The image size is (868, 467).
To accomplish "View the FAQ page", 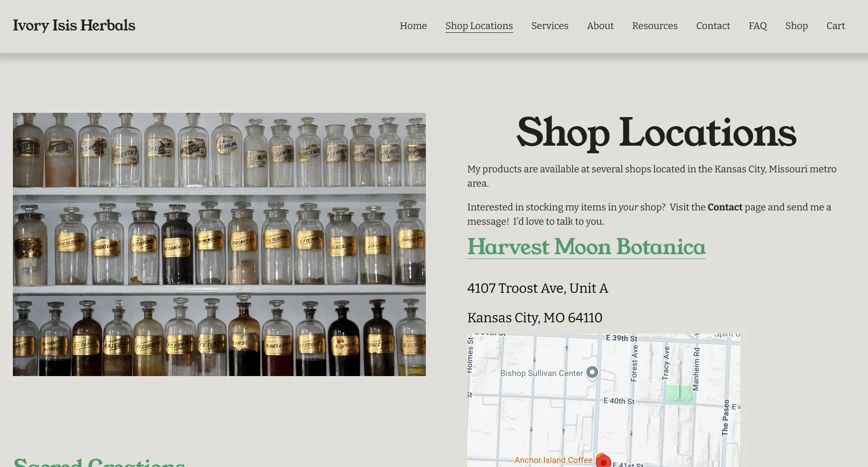I will click(757, 26).
